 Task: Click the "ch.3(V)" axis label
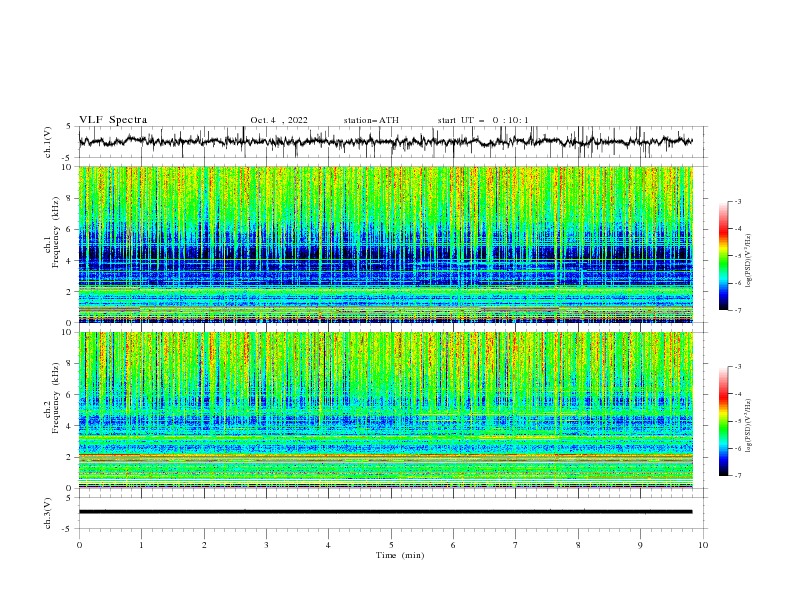tap(48, 513)
